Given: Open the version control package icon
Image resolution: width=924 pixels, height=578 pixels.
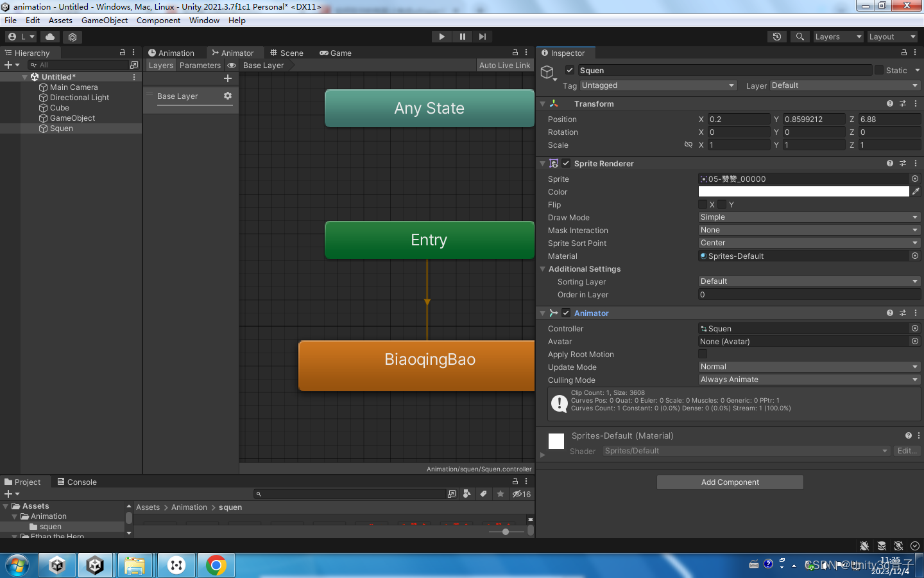Looking at the screenshot, I should tap(72, 37).
